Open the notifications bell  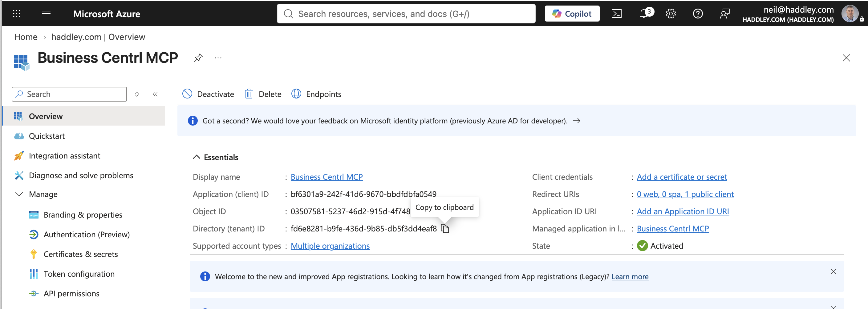(x=644, y=14)
